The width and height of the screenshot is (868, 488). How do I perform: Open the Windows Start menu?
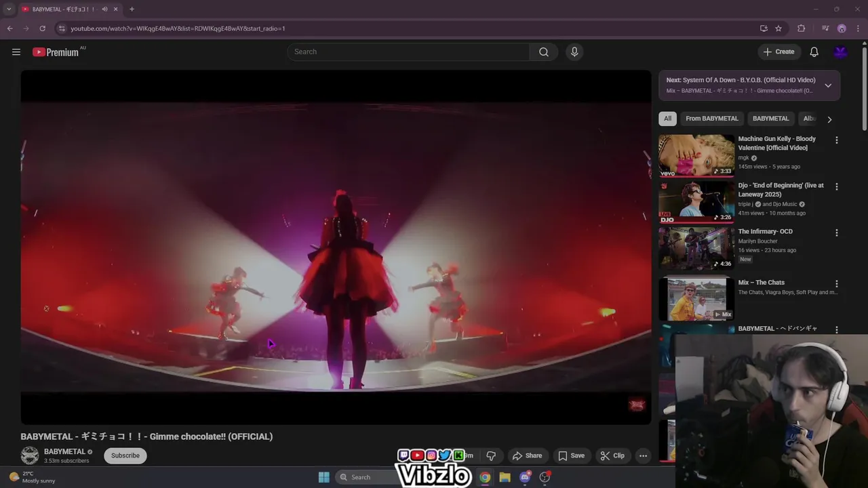pyautogui.click(x=323, y=477)
